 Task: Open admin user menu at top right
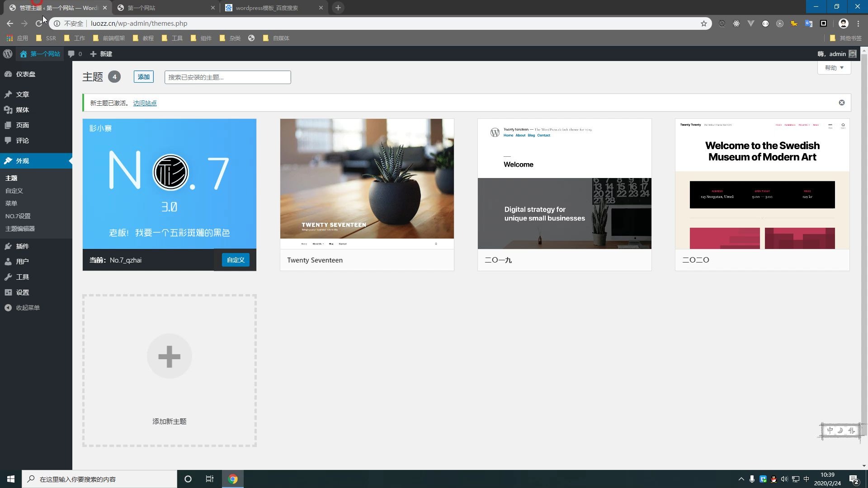[837, 54]
